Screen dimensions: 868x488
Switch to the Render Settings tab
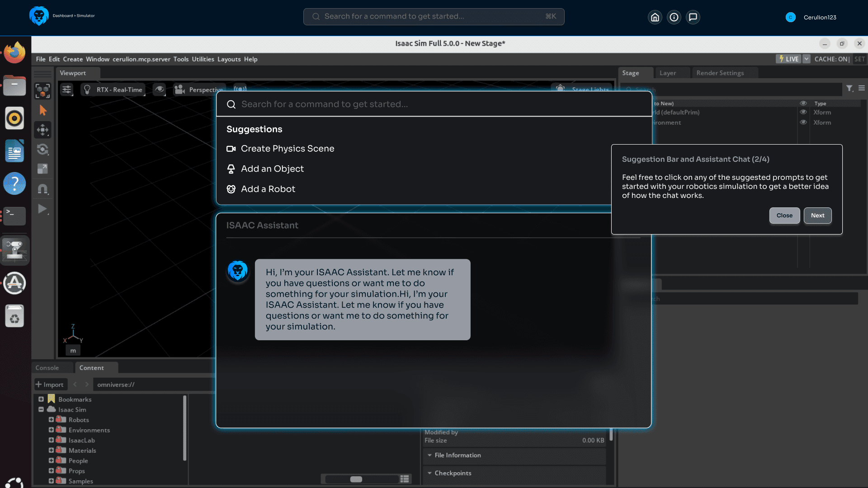[720, 73]
